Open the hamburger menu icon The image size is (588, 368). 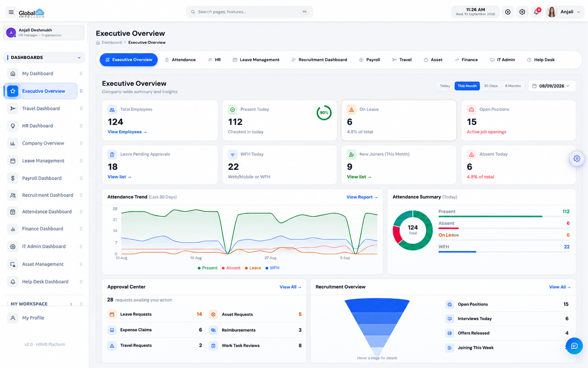click(x=11, y=12)
